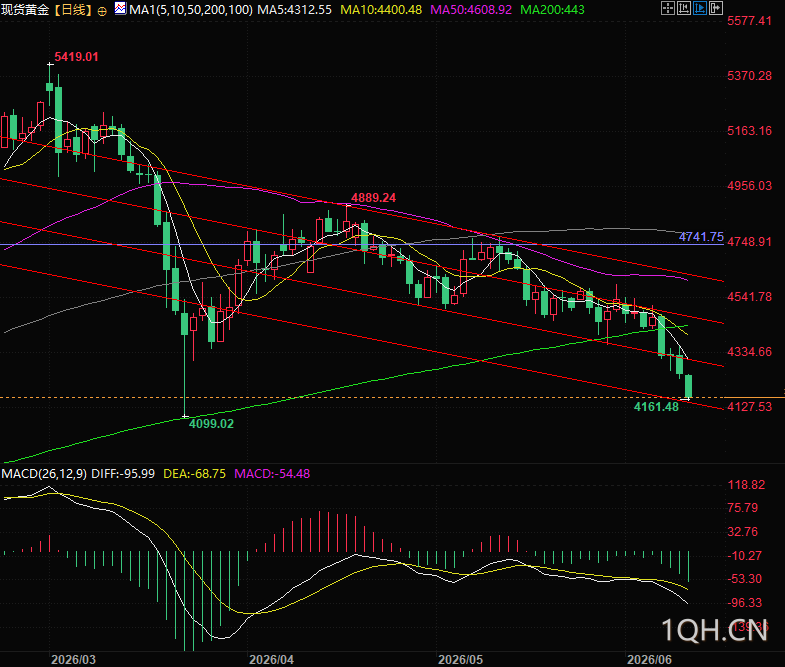Screen dimensions: 785x667
Task: Click the 现货黄金 instrument title
Action: point(25,10)
